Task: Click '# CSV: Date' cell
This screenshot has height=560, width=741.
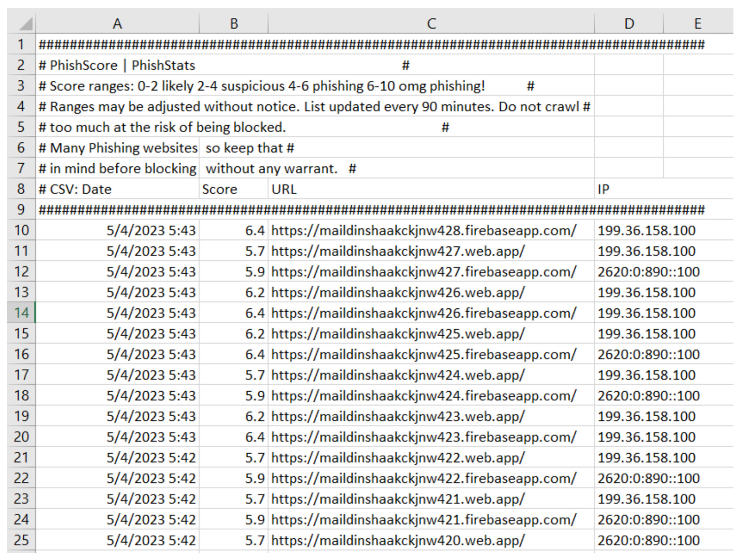Action: tap(75, 189)
